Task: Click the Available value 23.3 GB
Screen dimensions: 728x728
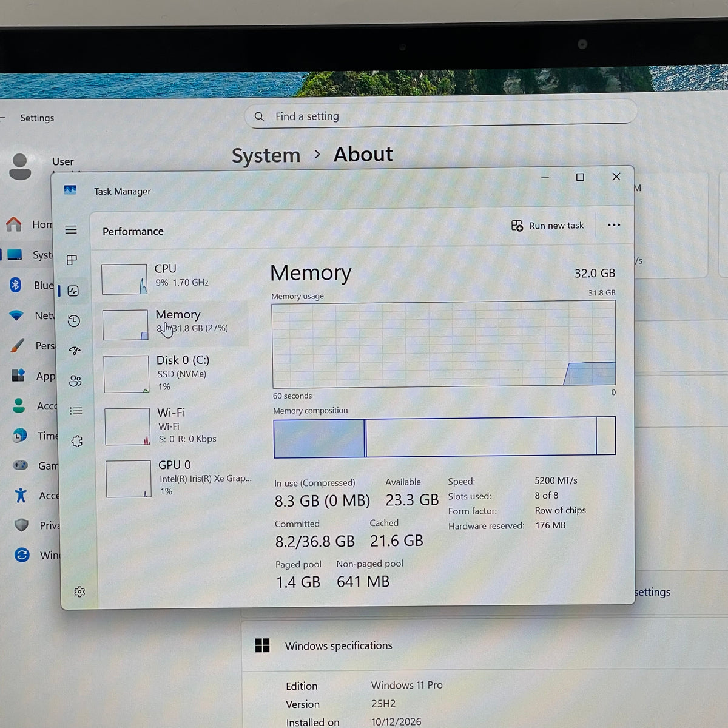Action: 412,500
